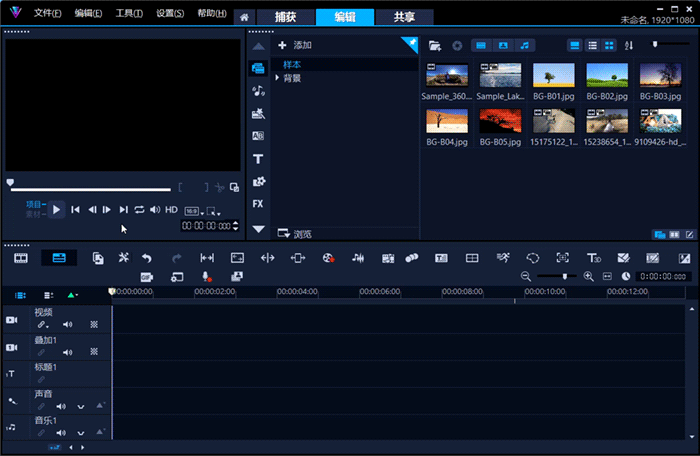
Task: Open the template library panel
Action: pos(258,113)
